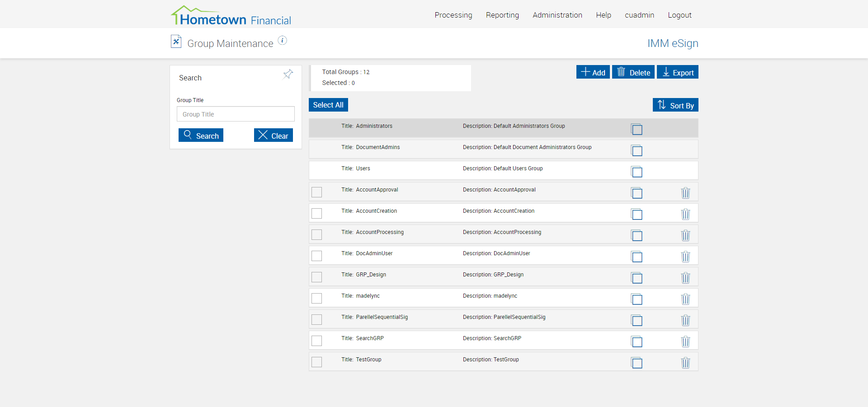The height and width of the screenshot is (407, 868).
Task: Open details icon for DocumentAdmins group
Action: coord(637,151)
